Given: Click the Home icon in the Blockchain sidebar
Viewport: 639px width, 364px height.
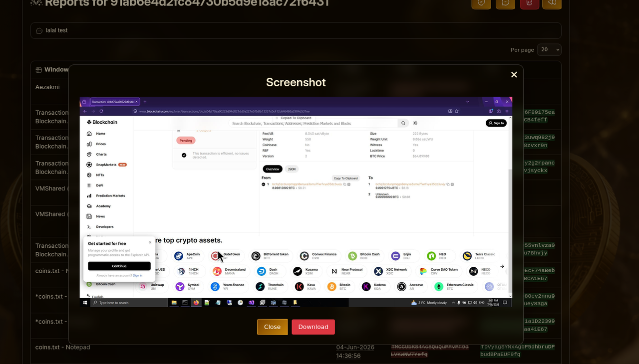Looking at the screenshot, I should click(89, 134).
